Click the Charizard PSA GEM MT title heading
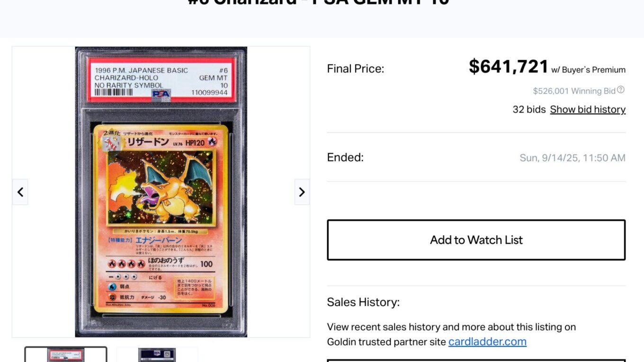This screenshot has width=644, height=362. pyautogui.click(x=318, y=2)
